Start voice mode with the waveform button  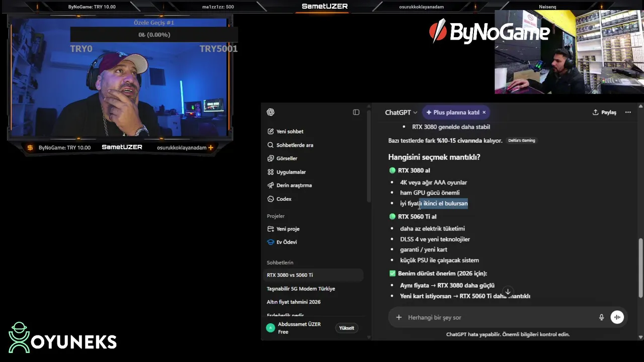(x=617, y=317)
